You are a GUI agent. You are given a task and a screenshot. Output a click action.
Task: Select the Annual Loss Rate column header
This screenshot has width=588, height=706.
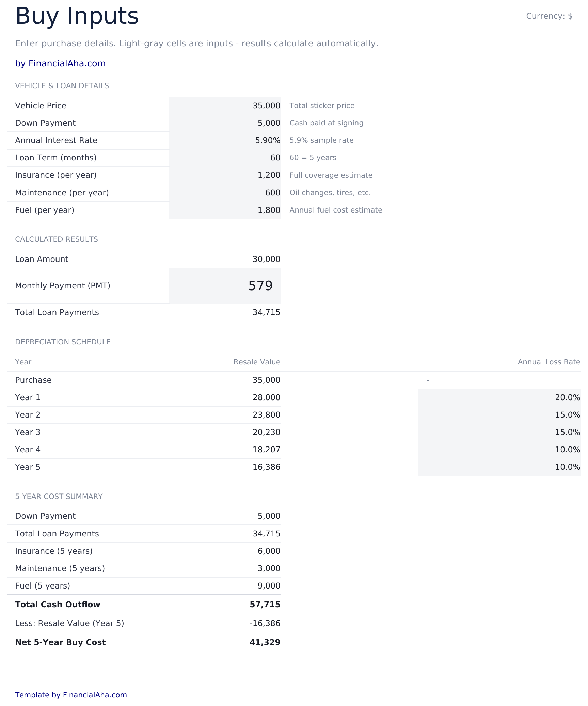coord(549,362)
